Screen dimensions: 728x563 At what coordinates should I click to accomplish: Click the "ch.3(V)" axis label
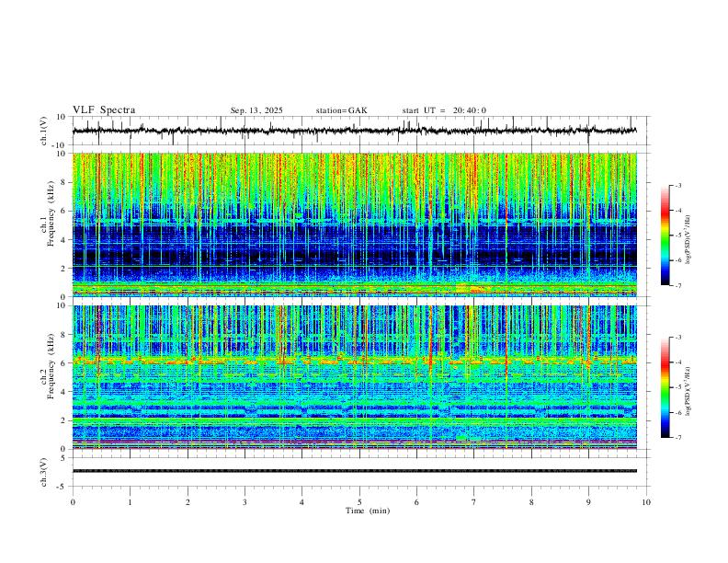(x=44, y=472)
